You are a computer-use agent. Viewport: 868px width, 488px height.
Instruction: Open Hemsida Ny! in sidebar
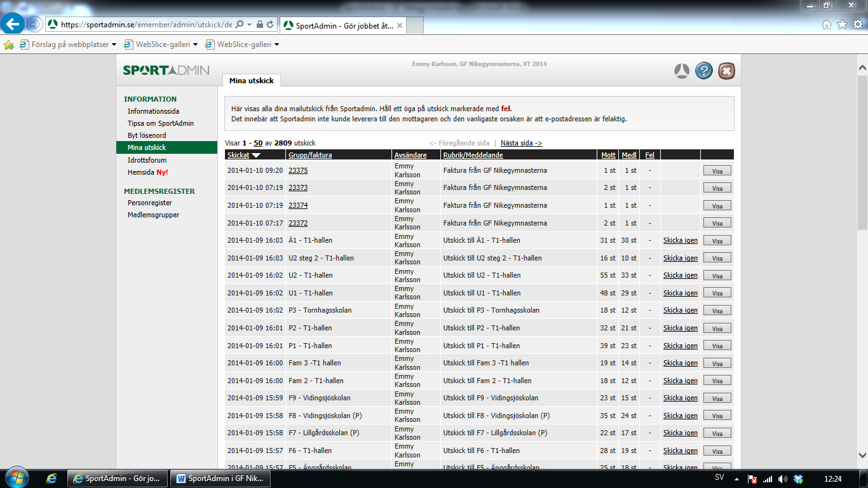point(147,172)
